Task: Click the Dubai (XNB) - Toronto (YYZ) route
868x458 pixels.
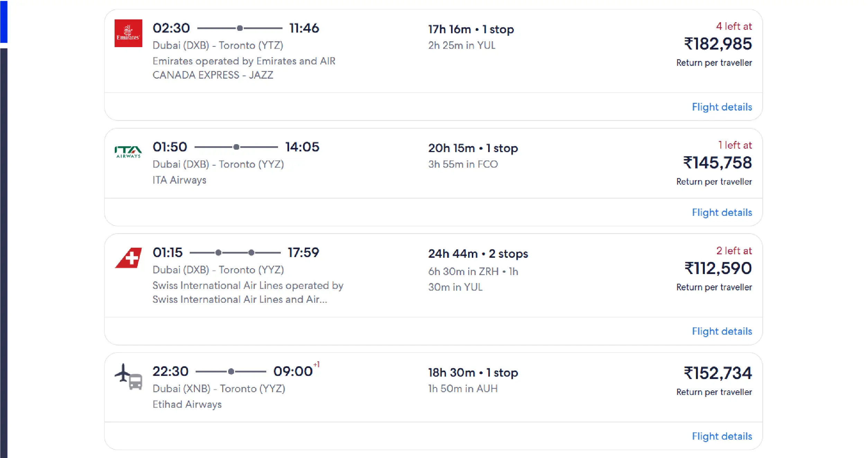Action: click(219, 389)
